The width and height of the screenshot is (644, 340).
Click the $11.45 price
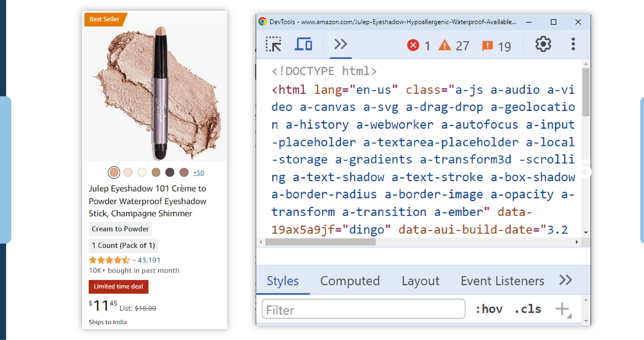click(x=103, y=305)
